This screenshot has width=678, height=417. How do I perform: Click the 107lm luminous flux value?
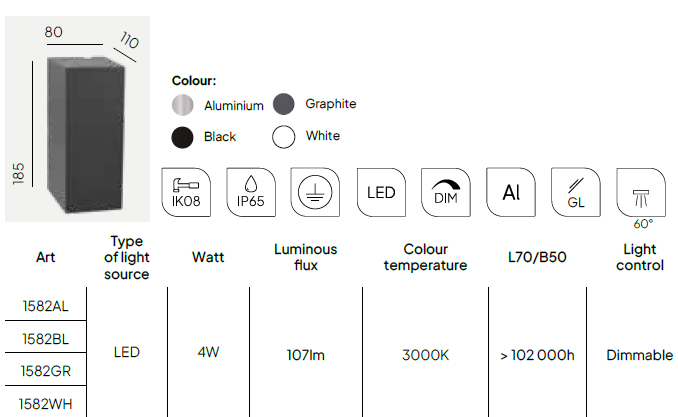tap(306, 355)
